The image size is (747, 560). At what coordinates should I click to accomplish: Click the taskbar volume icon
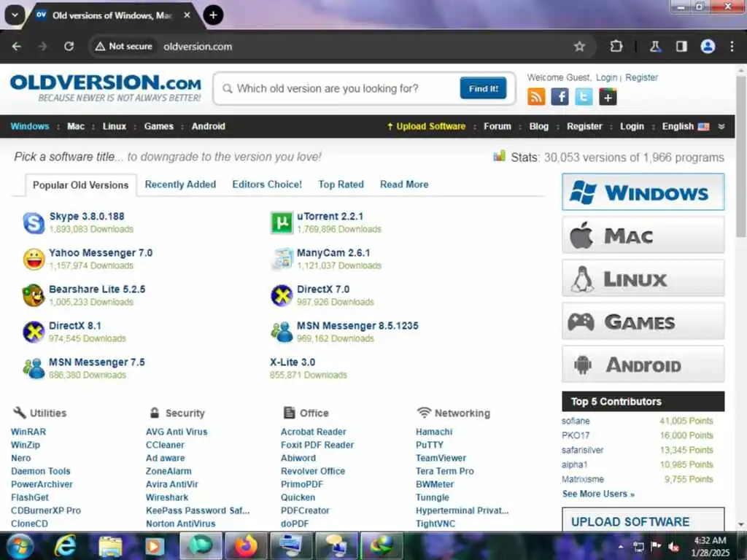coord(674,547)
